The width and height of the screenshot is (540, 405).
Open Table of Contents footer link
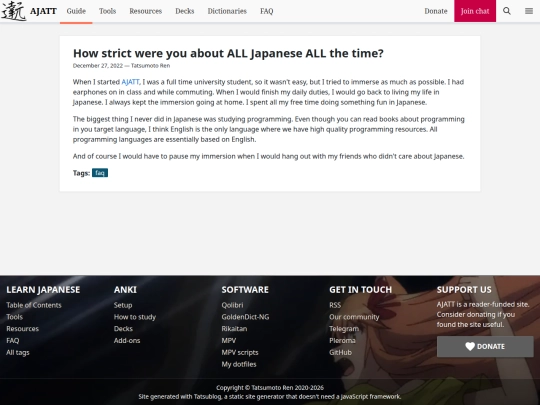34,305
